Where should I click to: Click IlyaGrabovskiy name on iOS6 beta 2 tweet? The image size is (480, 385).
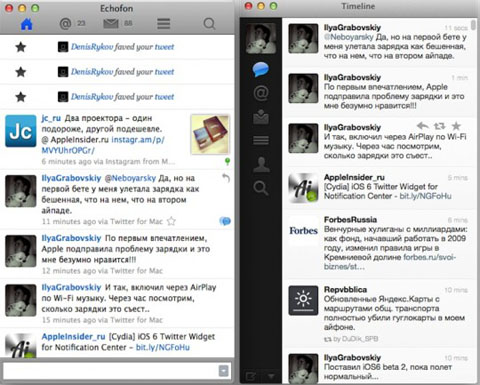(x=352, y=358)
